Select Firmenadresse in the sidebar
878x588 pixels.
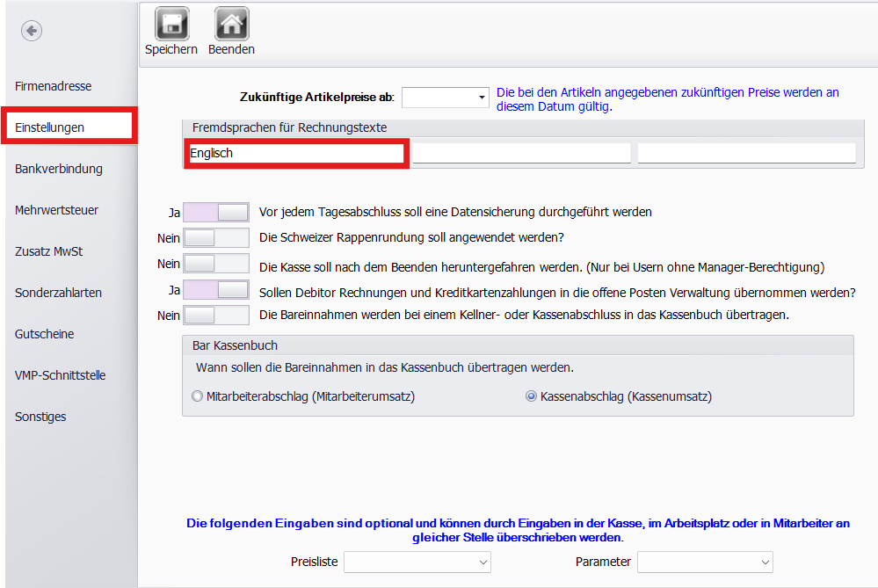[x=53, y=86]
